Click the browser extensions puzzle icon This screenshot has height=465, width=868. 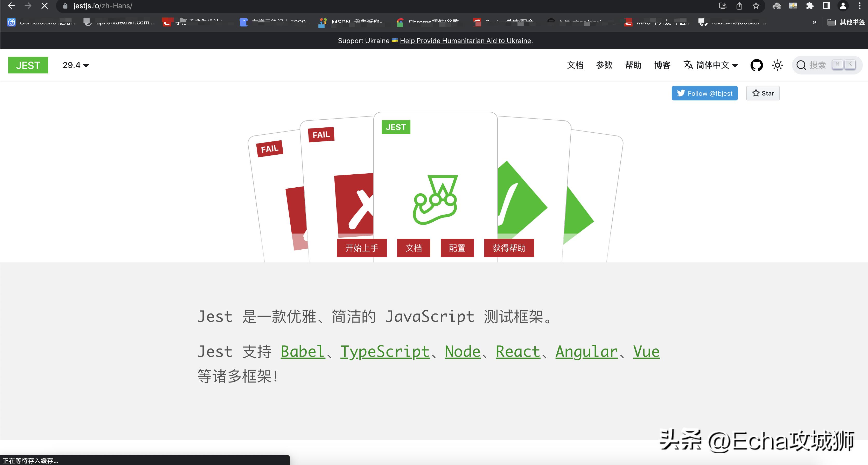pos(810,6)
